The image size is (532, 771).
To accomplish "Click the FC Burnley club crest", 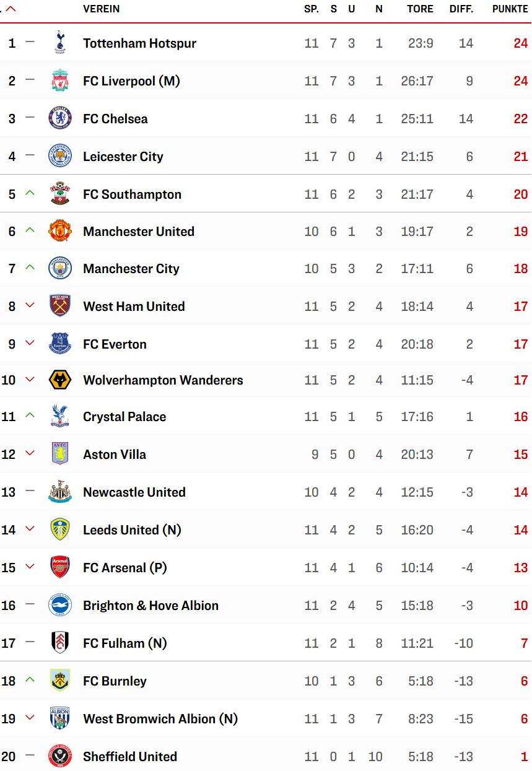I will click(x=60, y=681).
